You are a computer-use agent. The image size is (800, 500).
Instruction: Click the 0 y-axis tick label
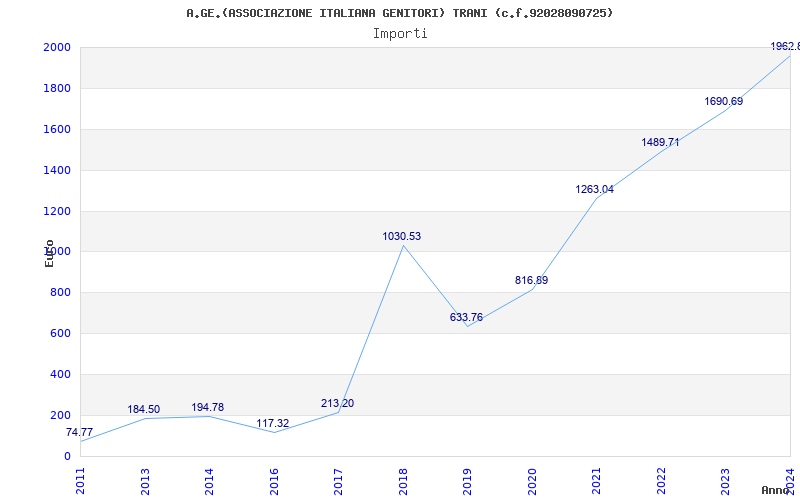pos(67,457)
